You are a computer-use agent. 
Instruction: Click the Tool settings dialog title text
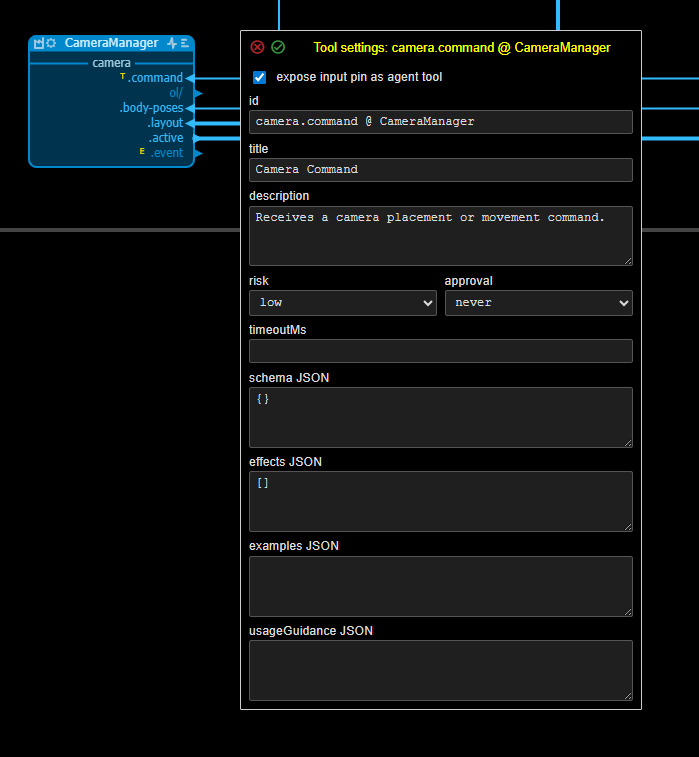[x=462, y=48]
